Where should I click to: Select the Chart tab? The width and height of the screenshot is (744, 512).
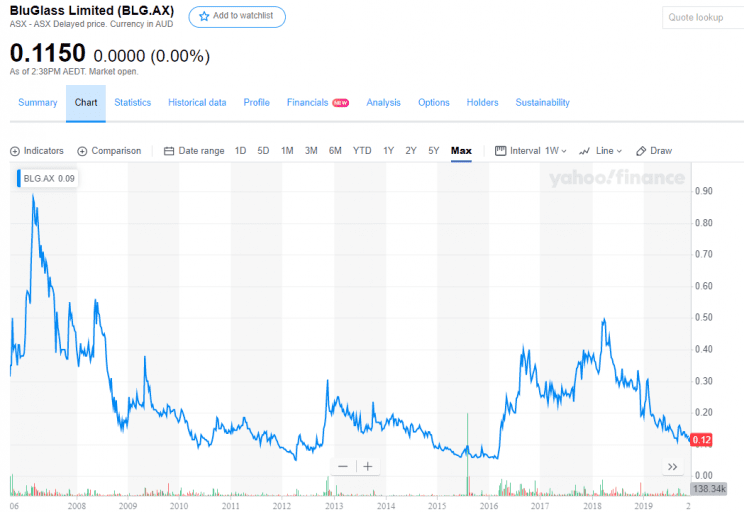coord(86,102)
